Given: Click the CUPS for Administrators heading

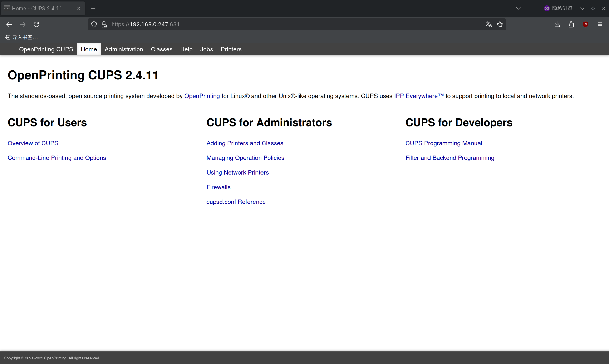Looking at the screenshot, I should point(269,123).
